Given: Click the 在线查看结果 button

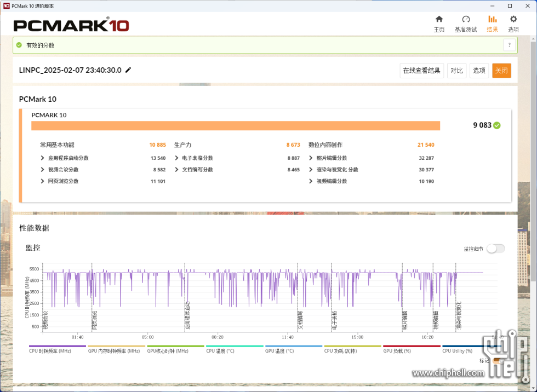Looking at the screenshot, I should pyautogui.click(x=421, y=71).
